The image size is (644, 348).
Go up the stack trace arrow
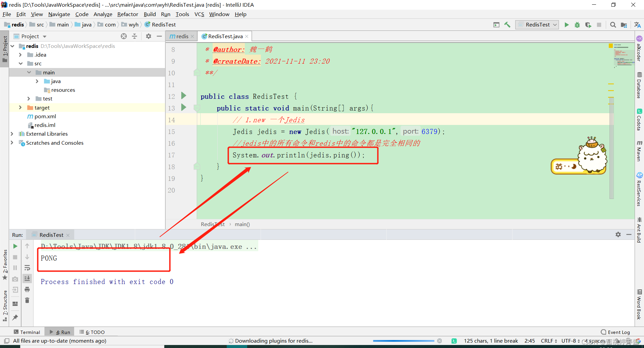(27, 246)
